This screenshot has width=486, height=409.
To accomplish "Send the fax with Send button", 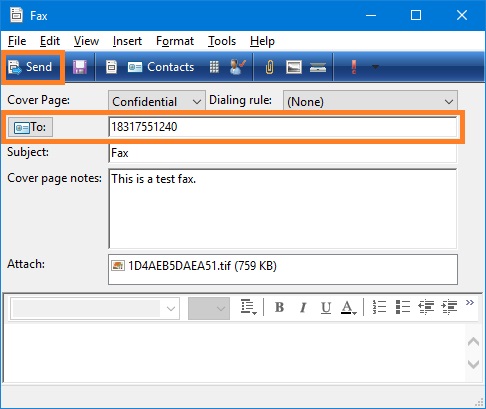I will 32,67.
